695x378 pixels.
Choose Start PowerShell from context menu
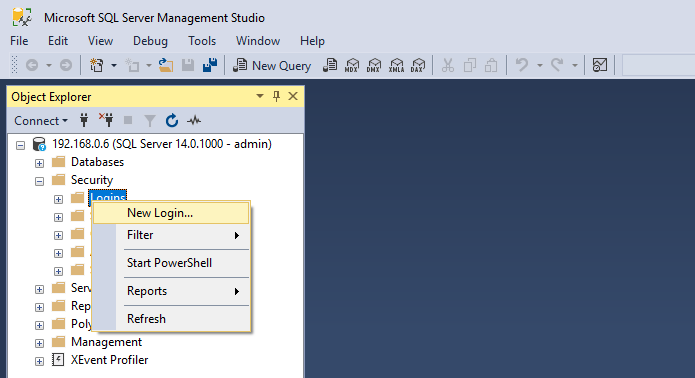click(x=171, y=263)
